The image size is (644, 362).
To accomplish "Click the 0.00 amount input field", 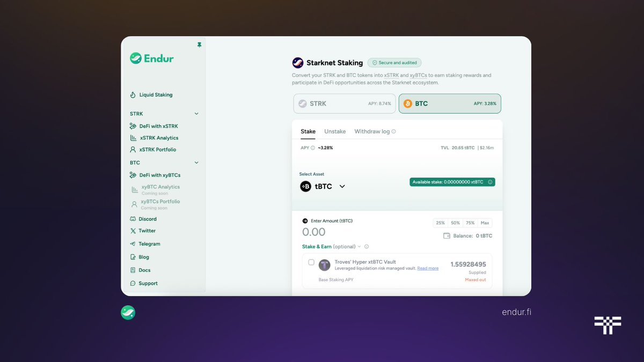I will tap(313, 232).
